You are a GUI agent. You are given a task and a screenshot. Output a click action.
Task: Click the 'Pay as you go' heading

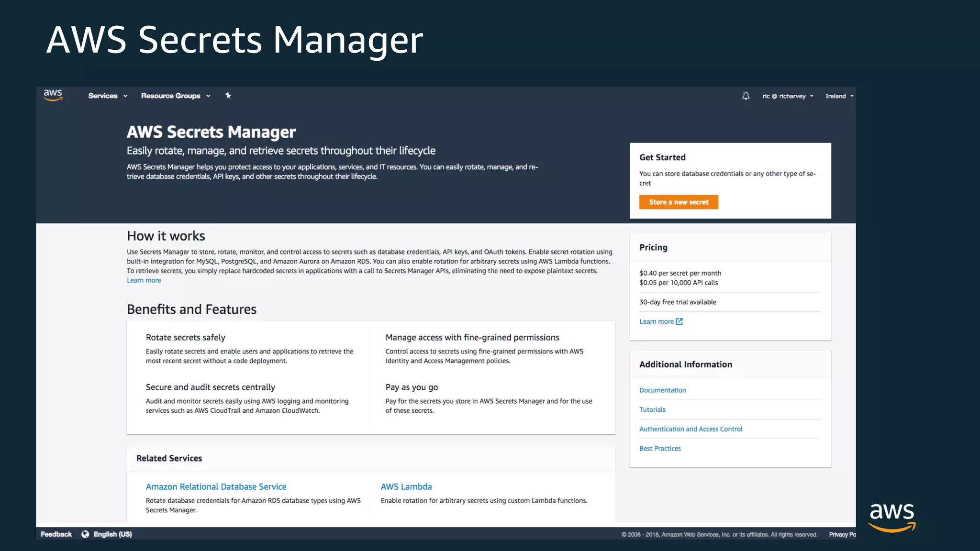click(412, 387)
